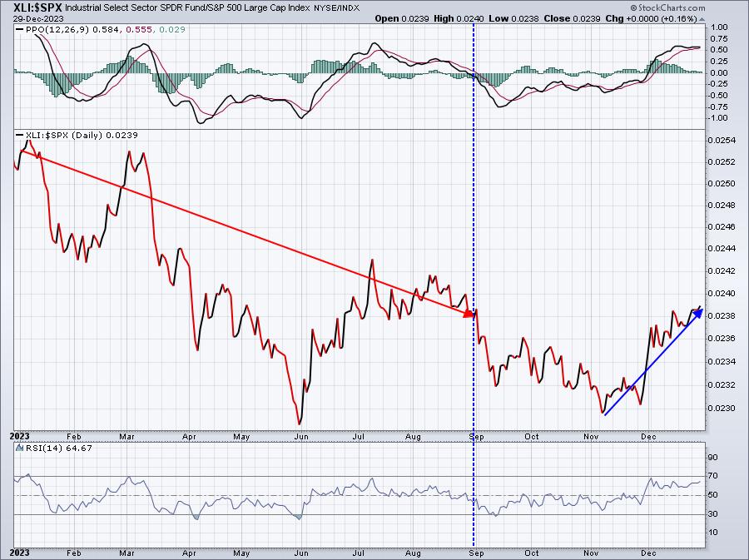Click the -1.00 label on PPO axis
Screen dimensions: 749x560
(x=717, y=118)
